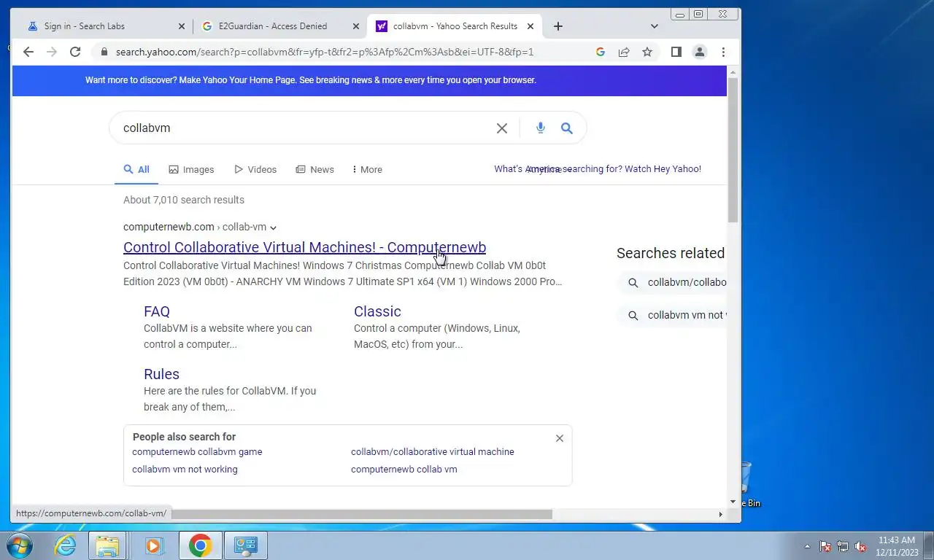Open a new tab with plus button

(x=558, y=26)
